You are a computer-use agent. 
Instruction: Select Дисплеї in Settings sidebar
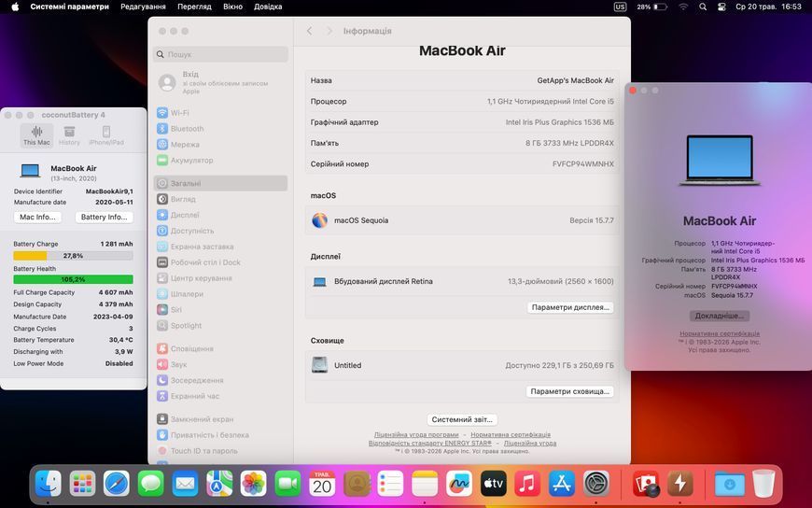(220, 215)
